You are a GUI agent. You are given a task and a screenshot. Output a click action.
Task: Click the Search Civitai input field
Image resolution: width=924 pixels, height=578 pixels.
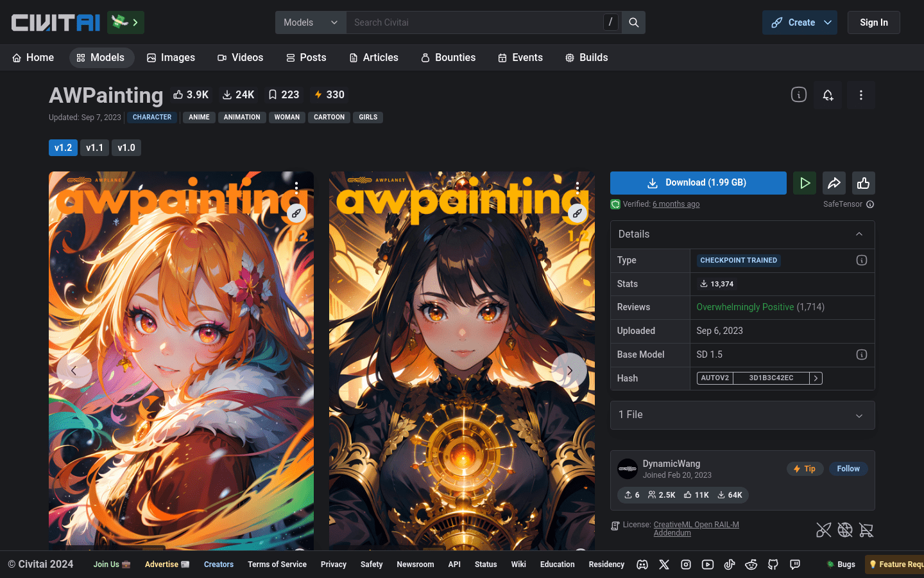(475, 22)
